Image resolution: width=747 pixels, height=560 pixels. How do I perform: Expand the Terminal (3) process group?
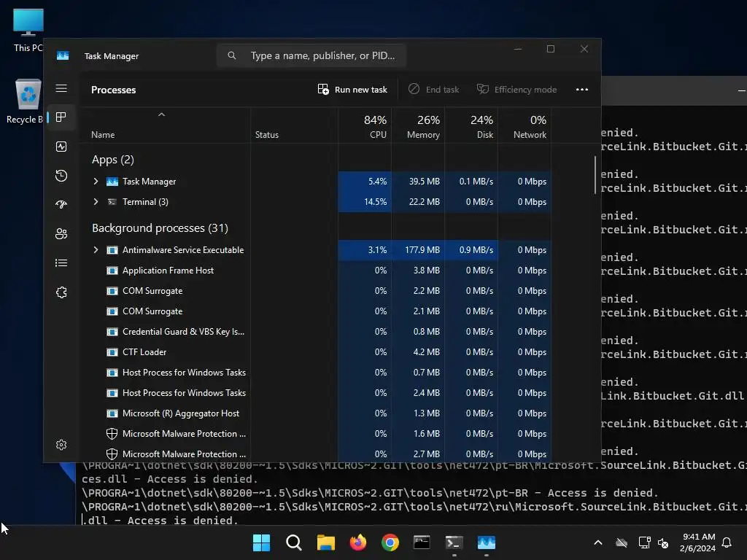point(96,202)
